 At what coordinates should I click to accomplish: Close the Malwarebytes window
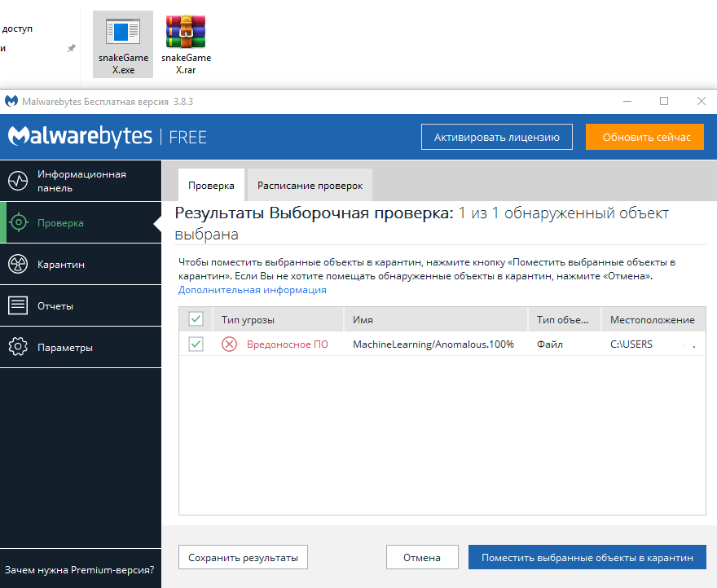[x=701, y=101]
